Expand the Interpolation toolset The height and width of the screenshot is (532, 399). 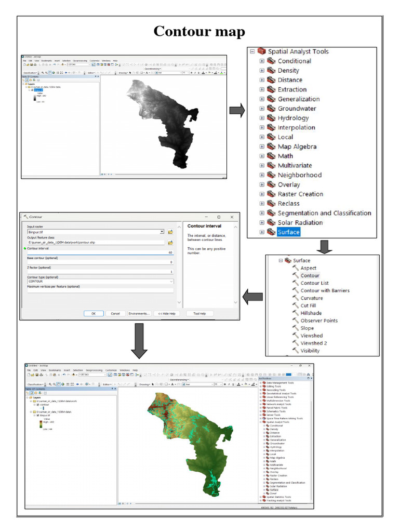coord(262,127)
